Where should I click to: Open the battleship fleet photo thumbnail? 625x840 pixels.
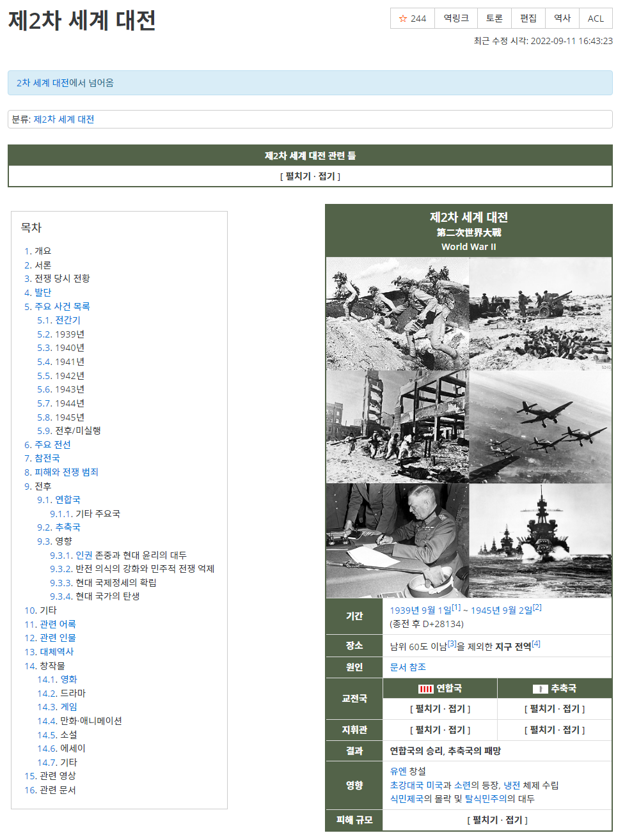[541, 540]
